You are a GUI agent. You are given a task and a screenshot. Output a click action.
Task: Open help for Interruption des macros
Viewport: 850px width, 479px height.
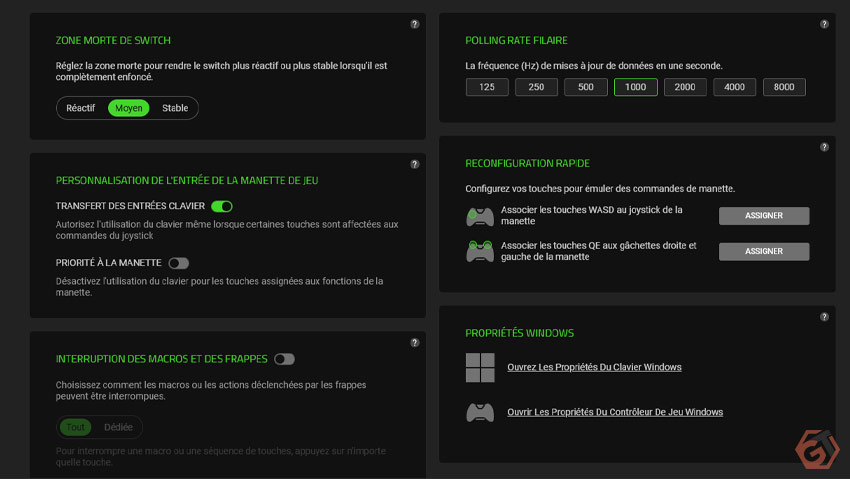[x=415, y=342]
